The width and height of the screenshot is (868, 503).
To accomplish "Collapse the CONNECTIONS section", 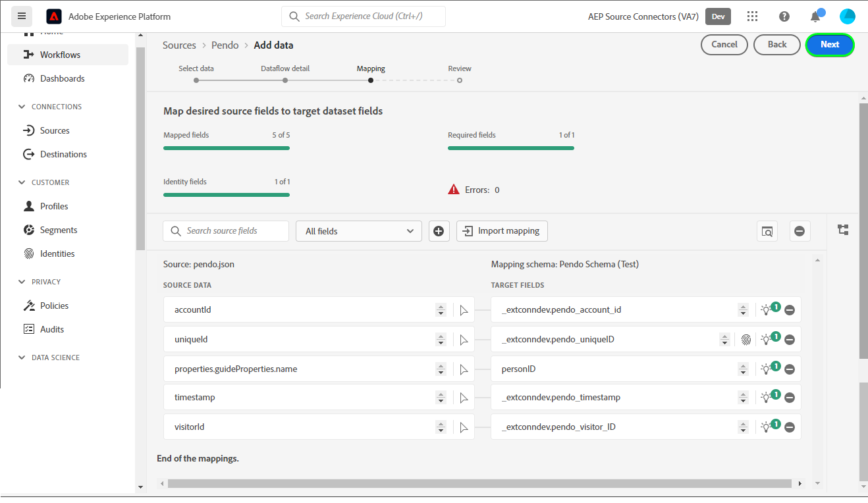I will point(22,107).
